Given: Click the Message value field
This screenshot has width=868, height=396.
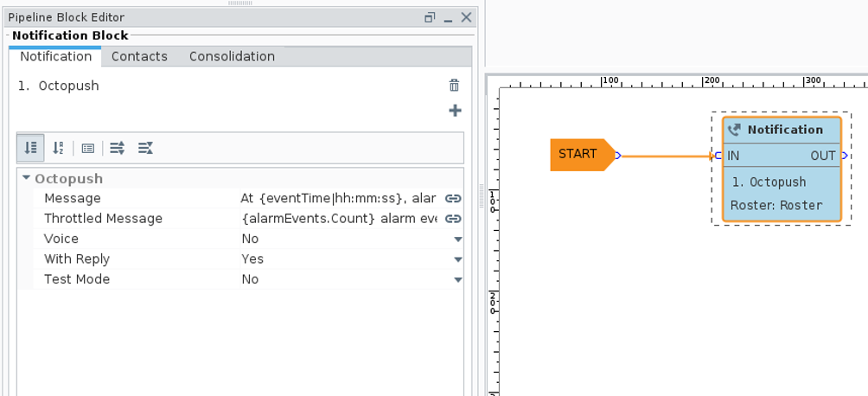Looking at the screenshot, I should [337, 199].
